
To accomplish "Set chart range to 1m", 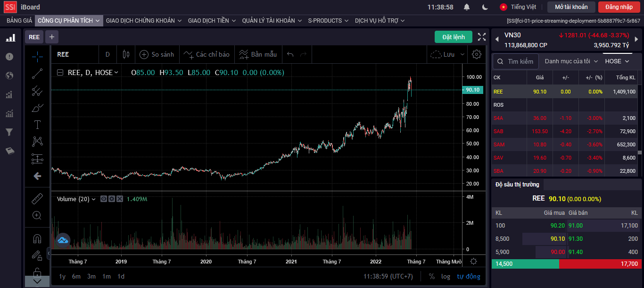I will tap(107, 276).
